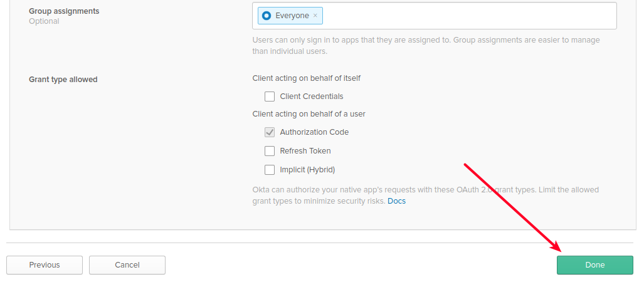Enable the Client Credentials checkbox
Screen dimensions: 644x287
(270, 97)
